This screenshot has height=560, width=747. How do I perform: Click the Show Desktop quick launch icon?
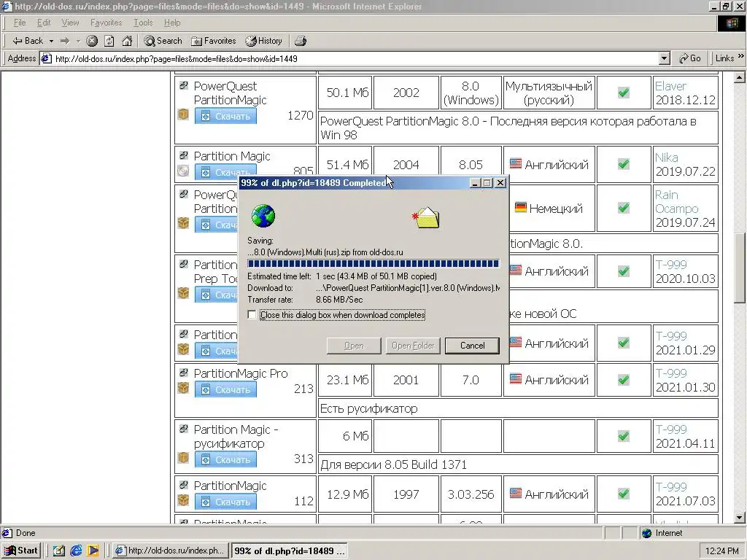[x=58, y=551]
